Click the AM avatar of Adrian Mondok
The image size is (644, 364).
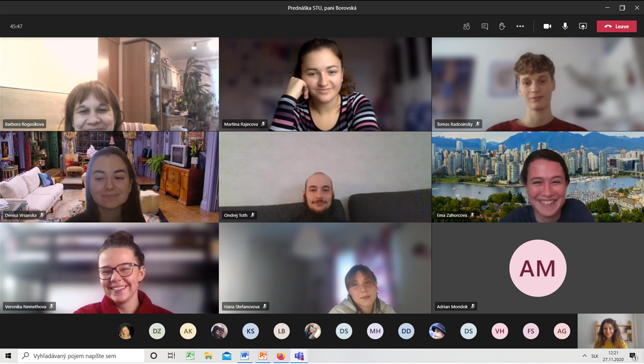coord(538,268)
